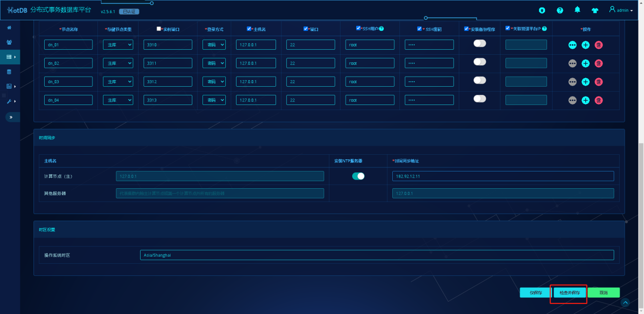Click the more options icon for dn_03
This screenshot has height=314, width=644.
[572, 82]
